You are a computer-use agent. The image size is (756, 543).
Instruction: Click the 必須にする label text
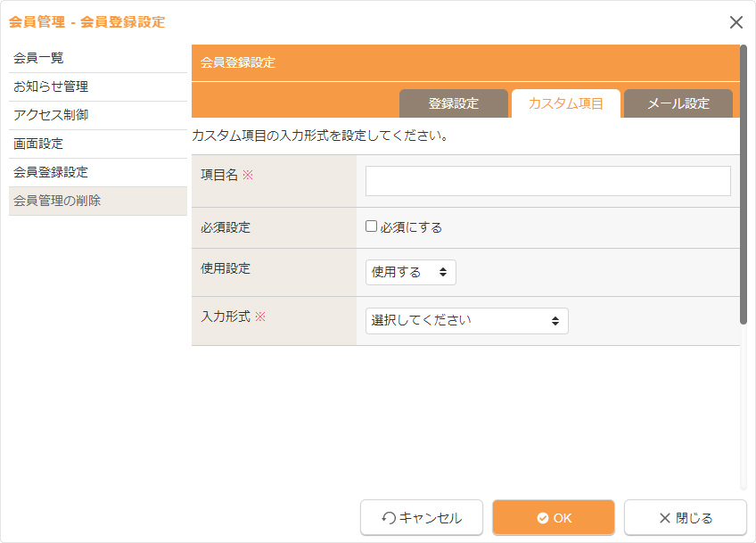[411, 227]
